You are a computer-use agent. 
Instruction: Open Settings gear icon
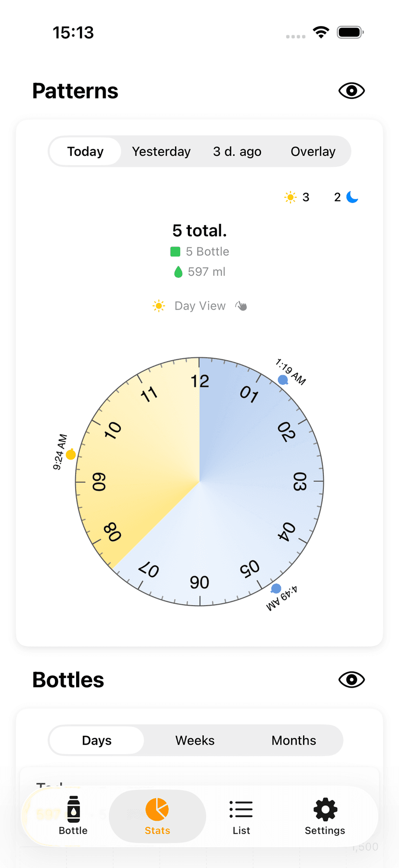[x=325, y=809]
